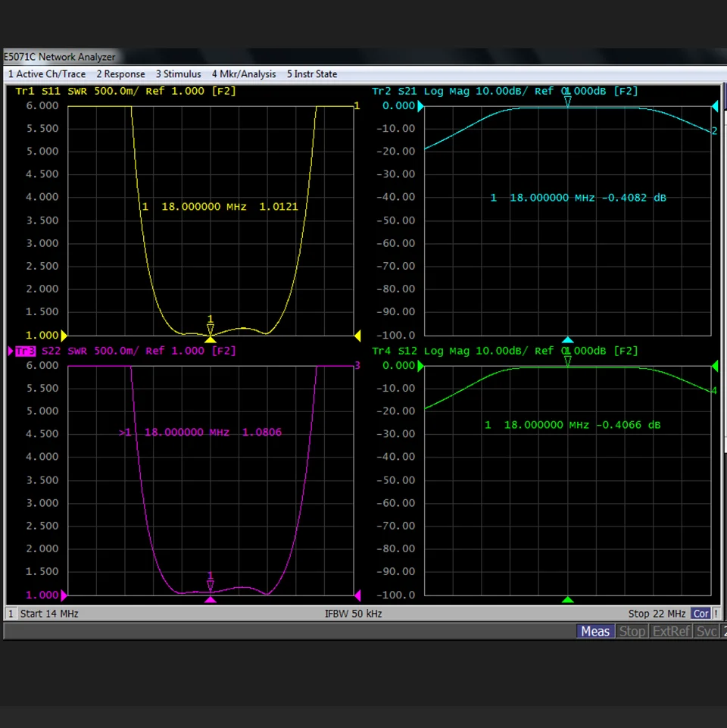Open the 1 Active Ch/Trace menu
Viewport: 727px width, 728px height.
pos(47,74)
